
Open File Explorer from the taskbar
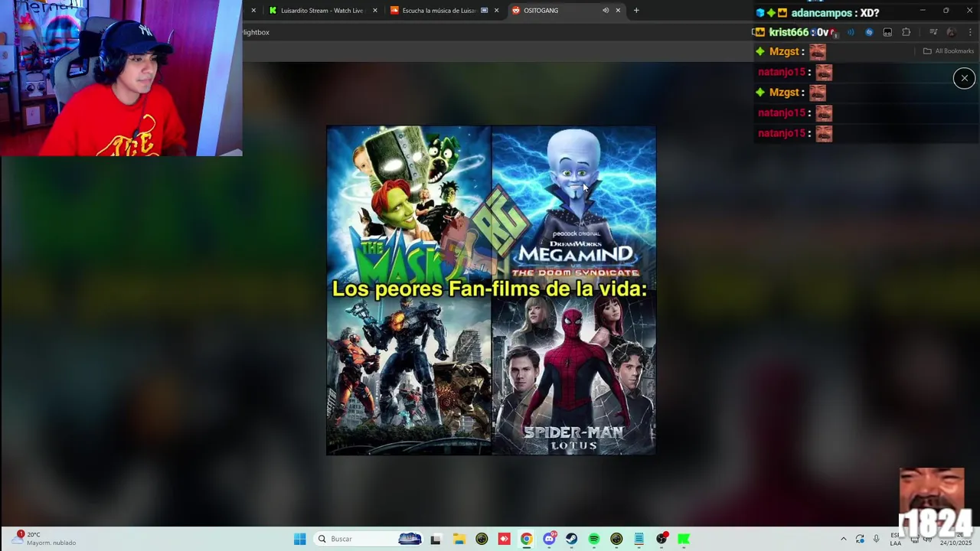[459, 539]
